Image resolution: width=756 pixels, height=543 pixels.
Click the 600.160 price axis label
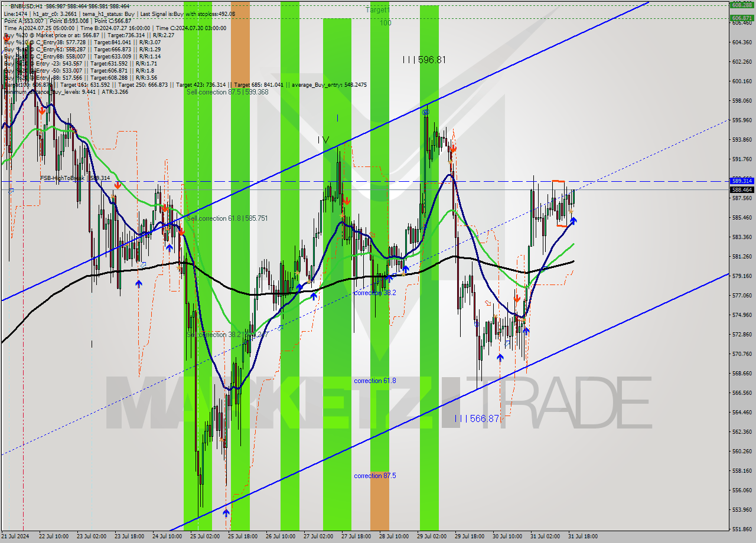(x=741, y=81)
